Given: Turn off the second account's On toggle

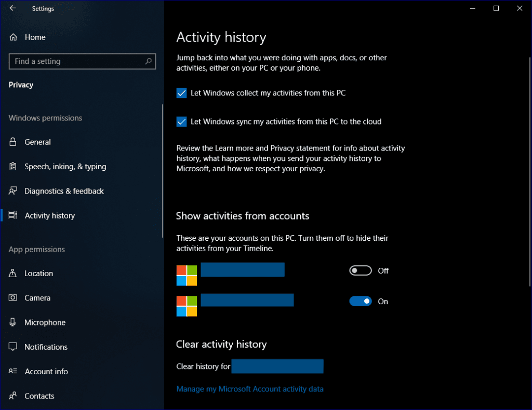Looking at the screenshot, I should coord(361,301).
